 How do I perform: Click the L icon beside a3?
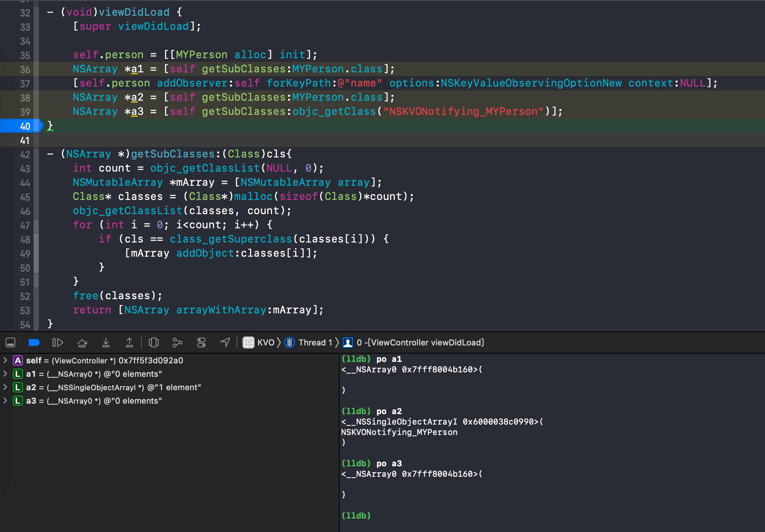(18, 401)
